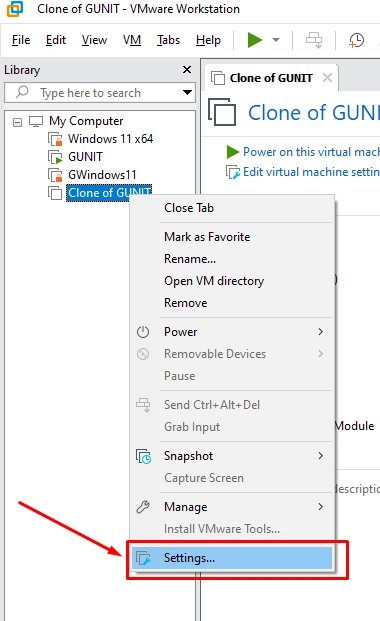This screenshot has height=621, width=380.
Task: Click Pause in context menu
Action: (233, 376)
